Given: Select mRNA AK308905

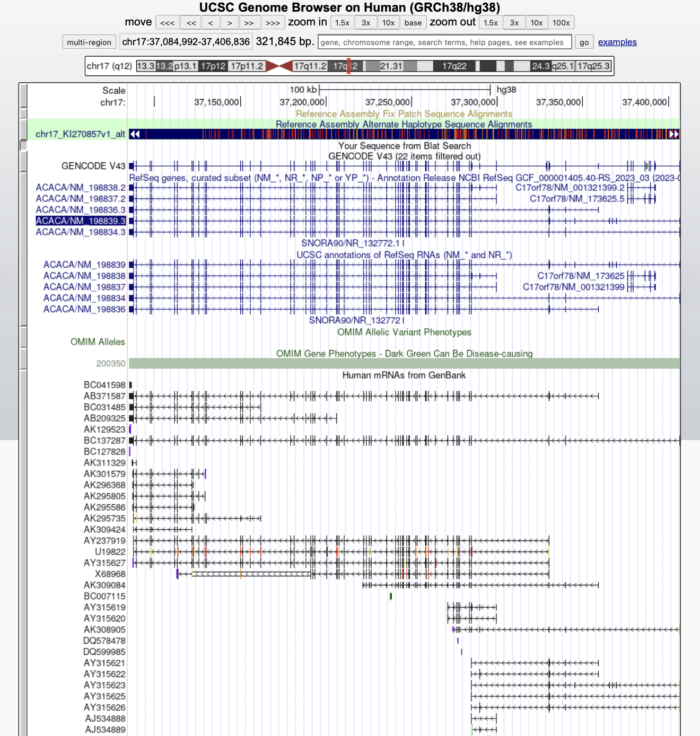Looking at the screenshot, I should pyautogui.click(x=104, y=630).
